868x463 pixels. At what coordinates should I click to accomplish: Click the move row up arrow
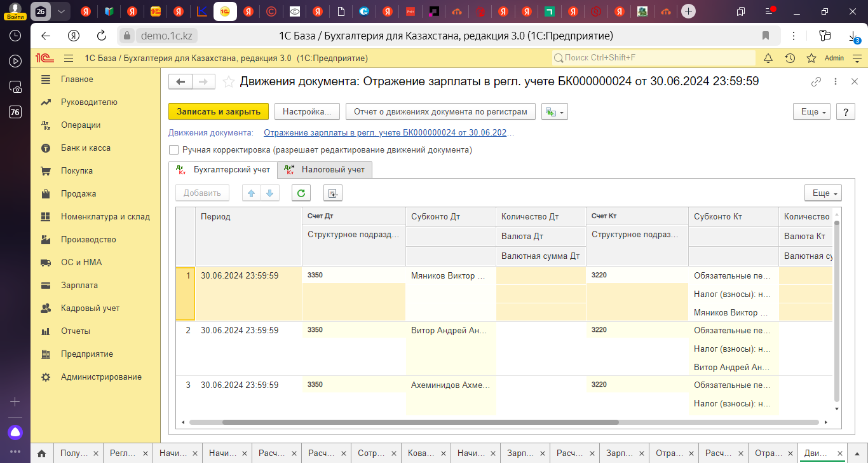click(252, 193)
